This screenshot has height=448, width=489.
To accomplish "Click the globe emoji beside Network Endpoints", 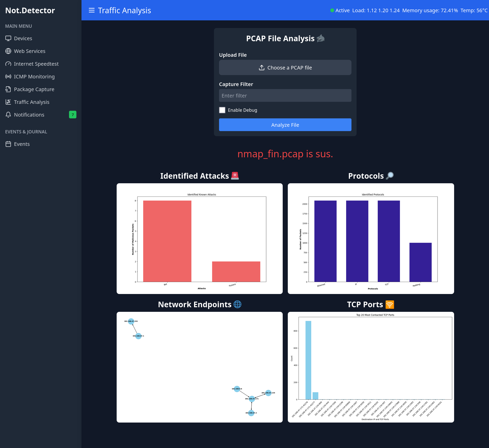I will click(x=237, y=304).
